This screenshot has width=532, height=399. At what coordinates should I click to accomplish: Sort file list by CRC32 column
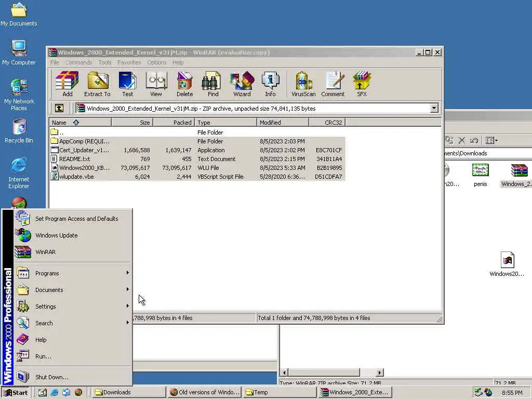click(x=327, y=123)
